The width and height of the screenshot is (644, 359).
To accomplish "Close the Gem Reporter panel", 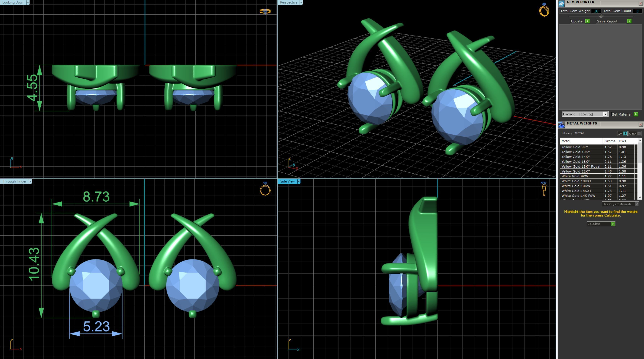I will (641, 3).
